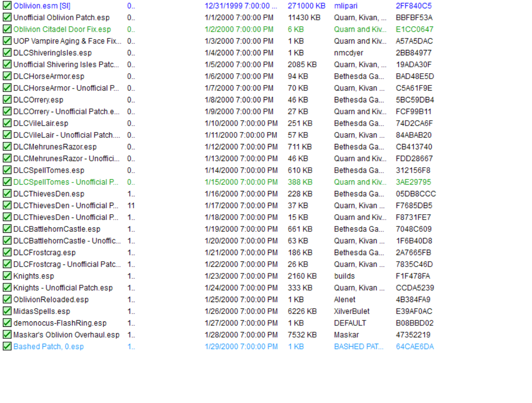Click the green date 1/15/2000 7:00:00 PM
This screenshot has height=403, width=532.
click(x=241, y=182)
